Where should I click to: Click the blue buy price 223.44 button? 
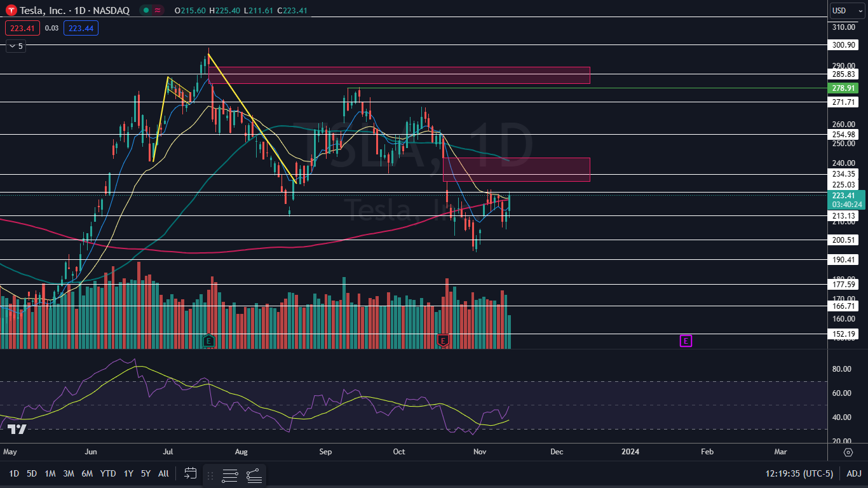81,28
